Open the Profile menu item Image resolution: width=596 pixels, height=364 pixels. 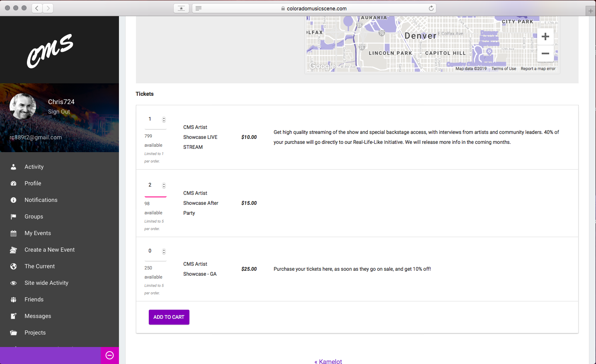click(33, 183)
